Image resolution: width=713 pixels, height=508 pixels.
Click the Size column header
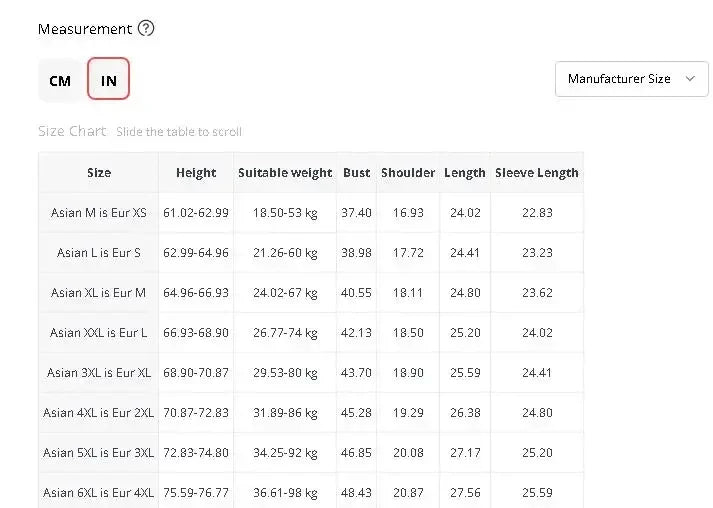99,173
